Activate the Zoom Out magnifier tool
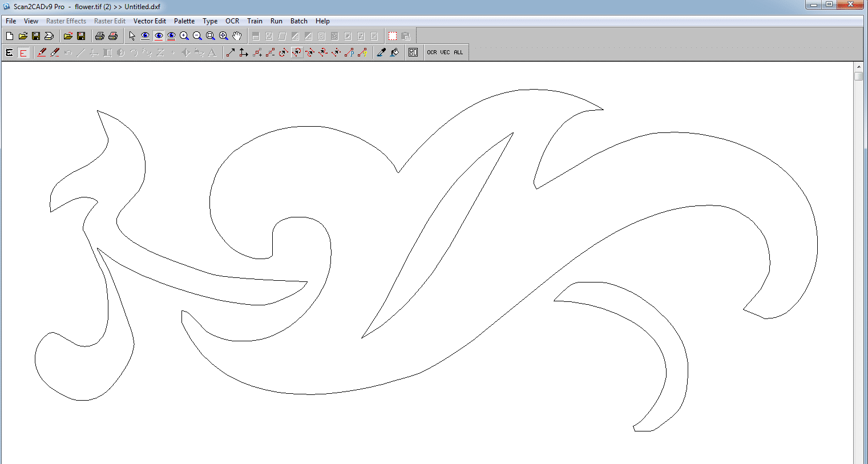868x464 pixels. [197, 35]
